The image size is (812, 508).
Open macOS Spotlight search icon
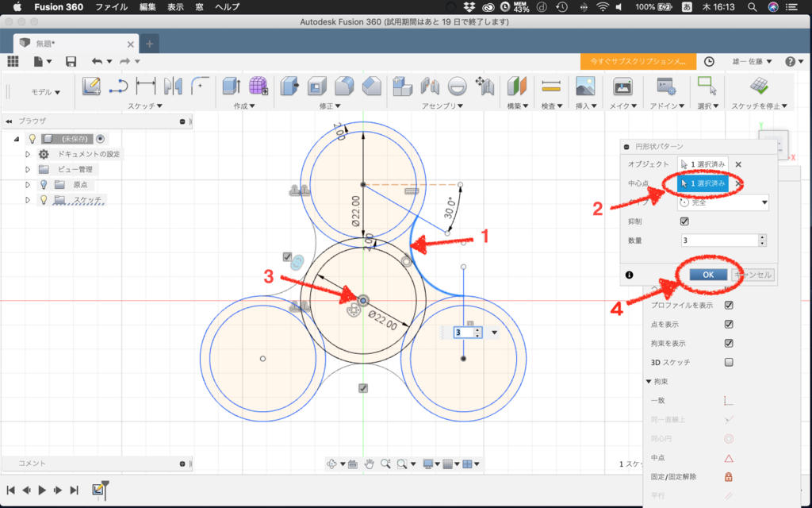pos(753,6)
